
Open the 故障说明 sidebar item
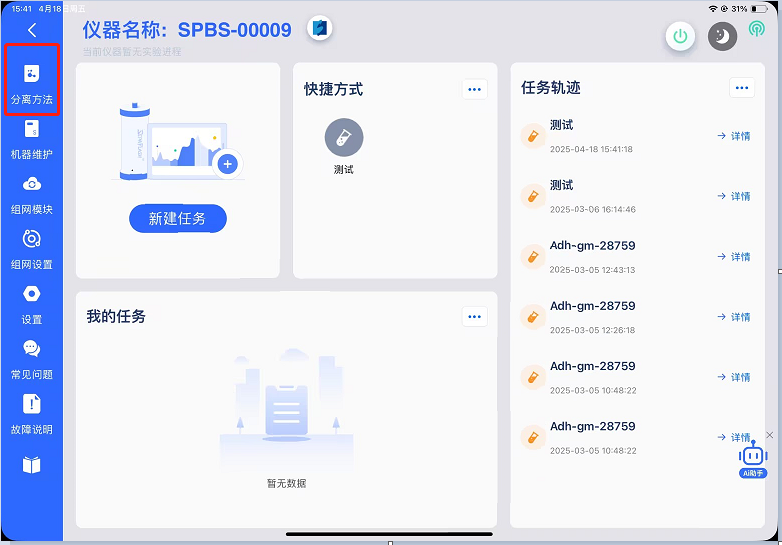pos(31,413)
